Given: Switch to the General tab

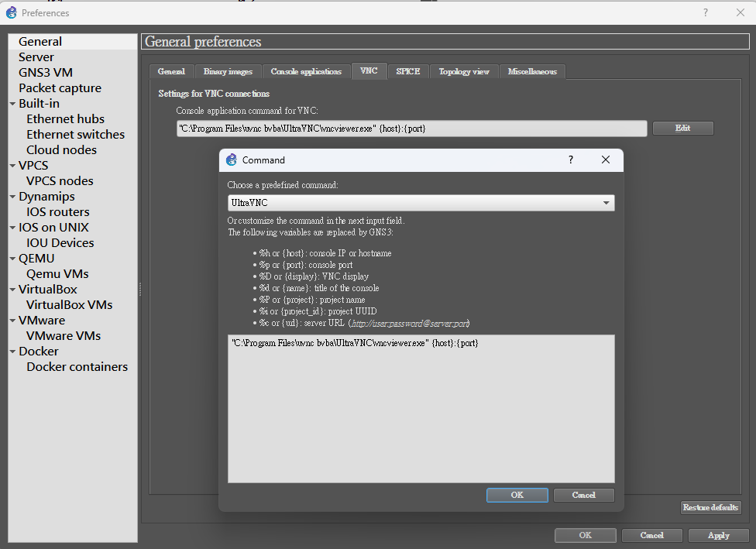Looking at the screenshot, I should (x=171, y=71).
